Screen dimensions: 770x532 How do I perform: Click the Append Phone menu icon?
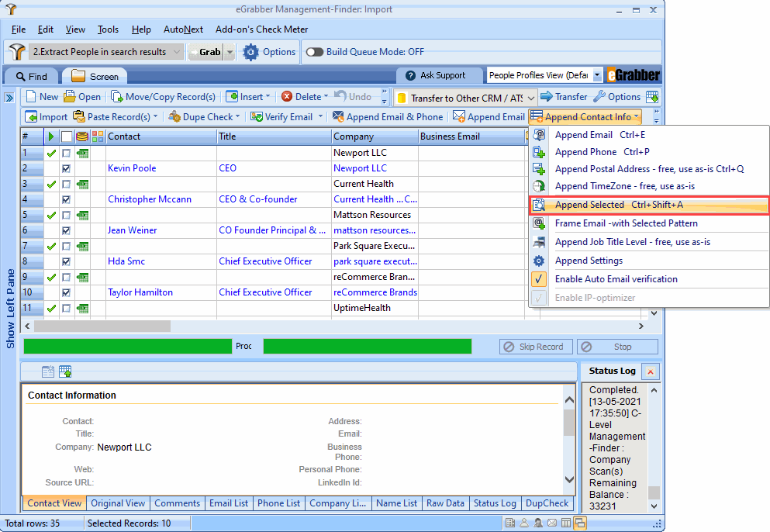coord(539,152)
